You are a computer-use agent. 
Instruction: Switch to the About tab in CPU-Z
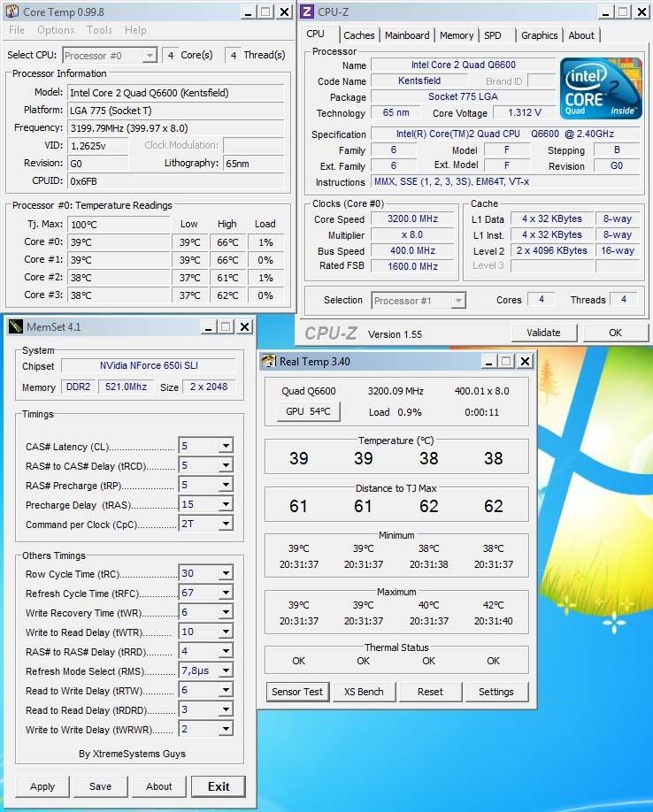(581, 35)
